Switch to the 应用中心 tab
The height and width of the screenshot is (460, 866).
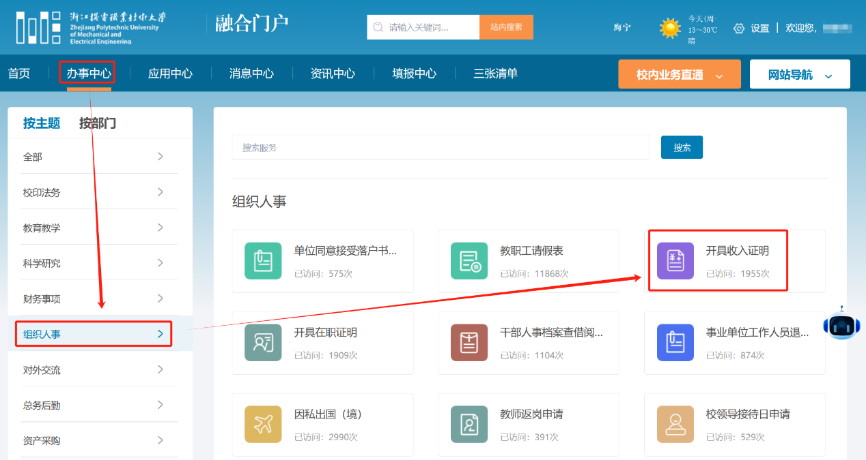coord(170,73)
